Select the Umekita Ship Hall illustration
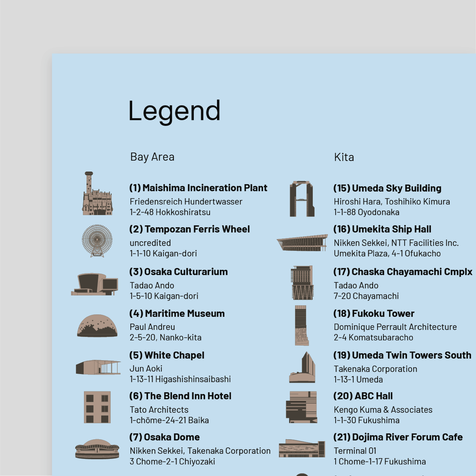This screenshot has width=476, height=476. point(302,243)
